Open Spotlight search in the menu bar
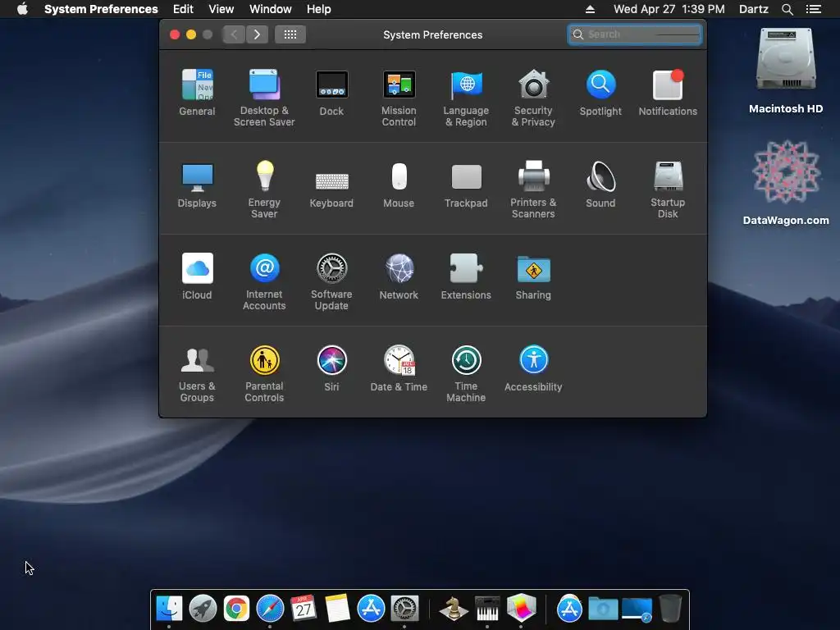Image resolution: width=840 pixels, height=630 pixels. pos(787,8)
